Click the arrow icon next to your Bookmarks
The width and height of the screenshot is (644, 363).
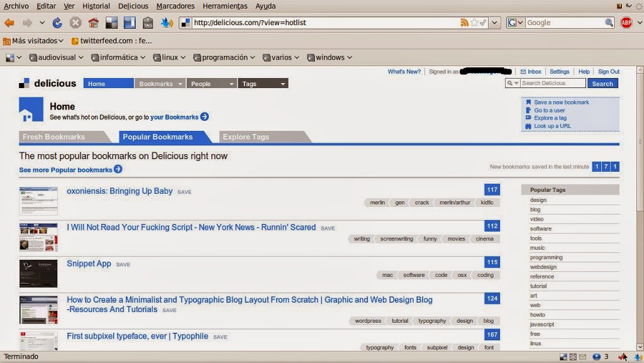pos(204,117)
